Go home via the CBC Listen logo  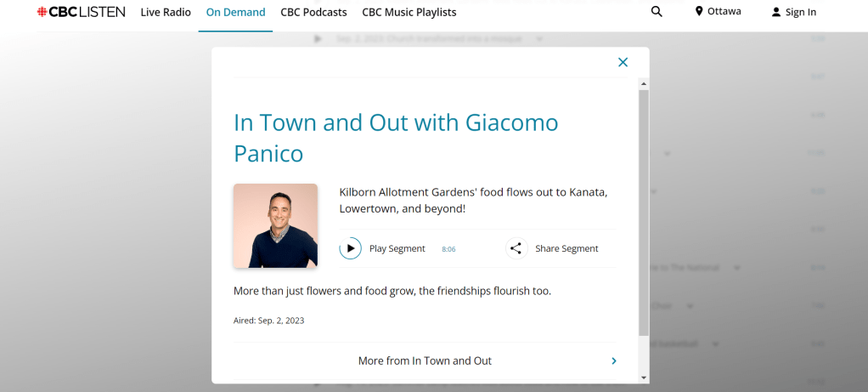(81, 12)
